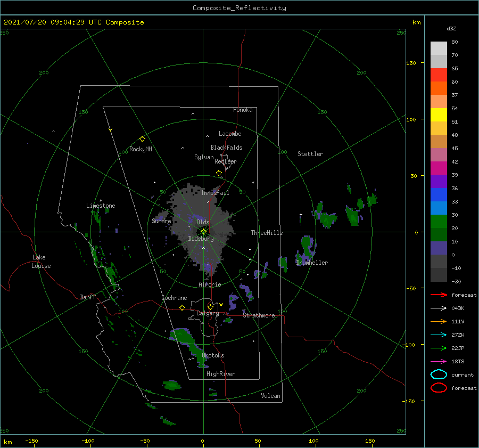
Task: Click yellow diamond marker below RedDeer
Action: point(219,173)
